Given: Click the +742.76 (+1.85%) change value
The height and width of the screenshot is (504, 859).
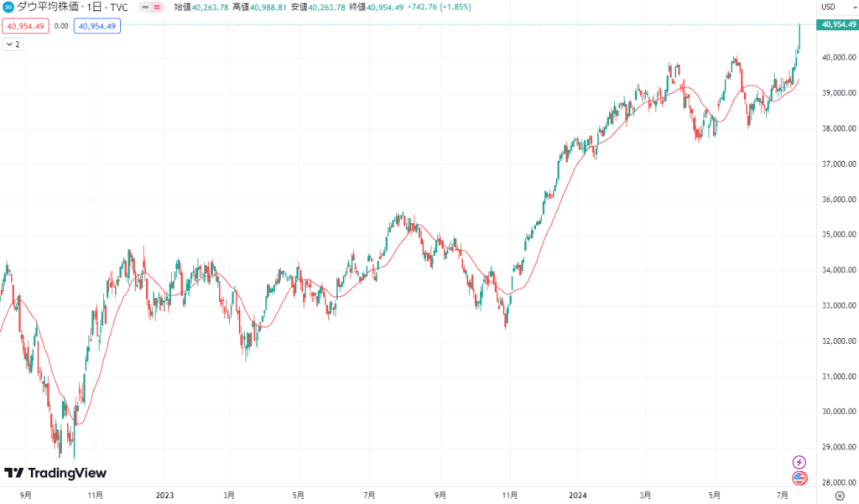Looking at the screenshot, I should pyautogui.click(x=439, y=7).
